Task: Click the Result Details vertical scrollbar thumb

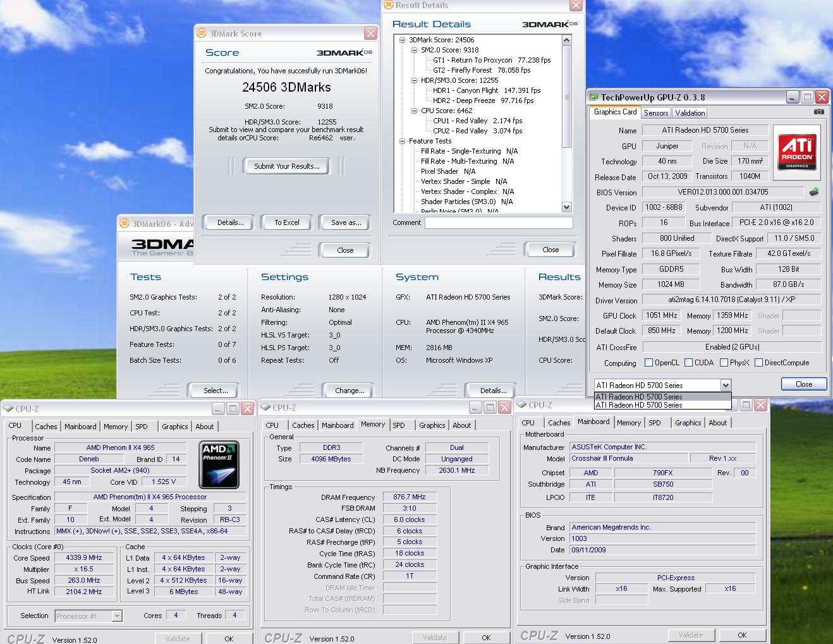Action: 566,96
